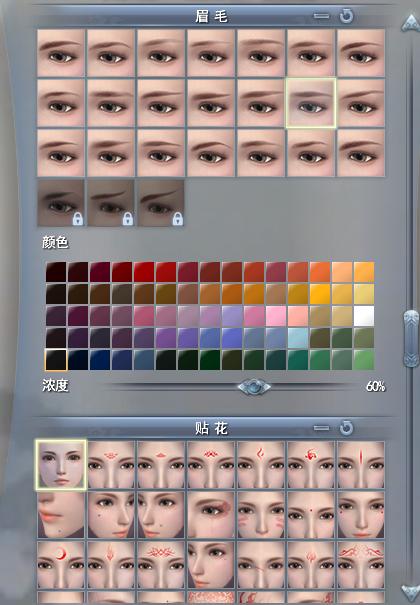Select the highlighted eyebrow style in second row

coord(311,103)
